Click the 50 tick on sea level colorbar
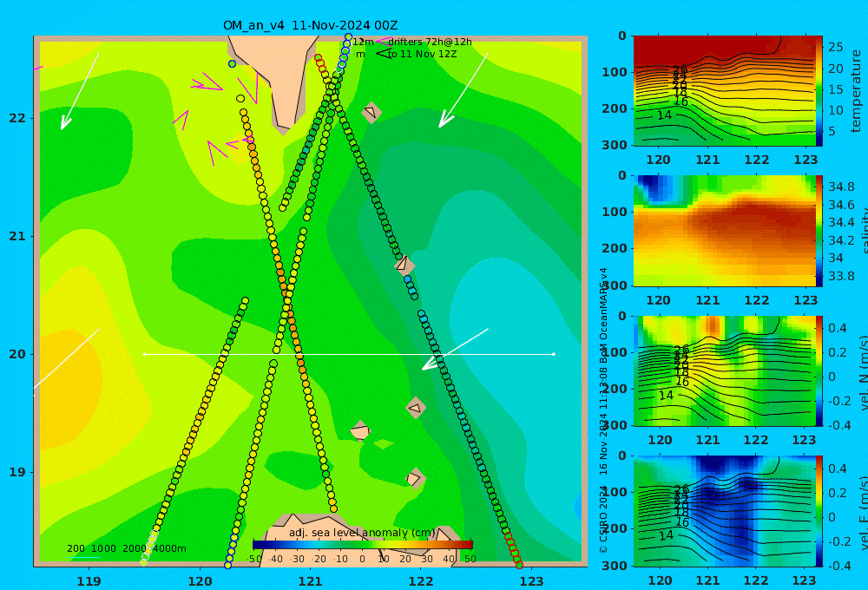The width and height of the screenshot is (868, 590). (x=470, y=559)
